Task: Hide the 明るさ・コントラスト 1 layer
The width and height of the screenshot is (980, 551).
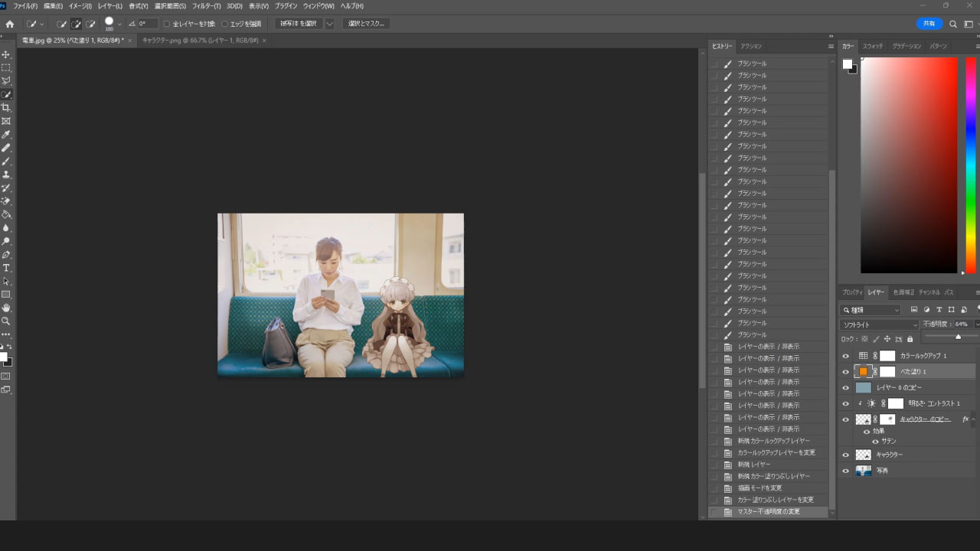Action: [846, 403]
